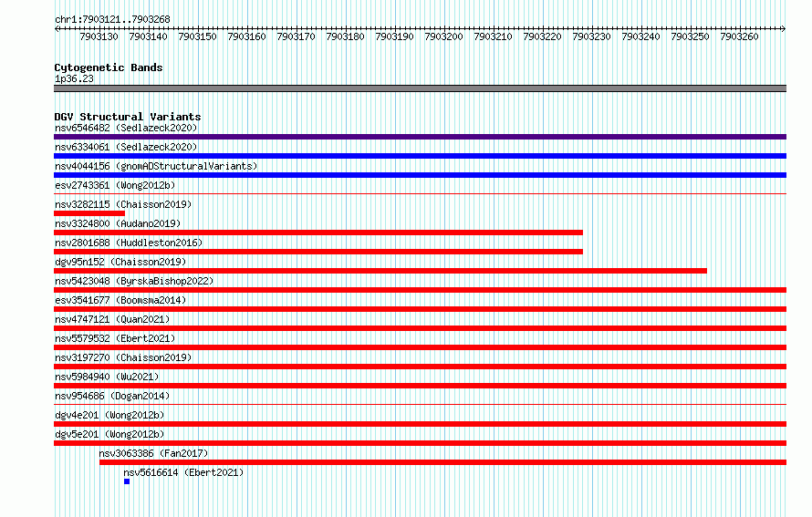Viewport: 812px width, 517px height.
Task: Click the red nsv2801688 variant bar
Action: point(318,252)
